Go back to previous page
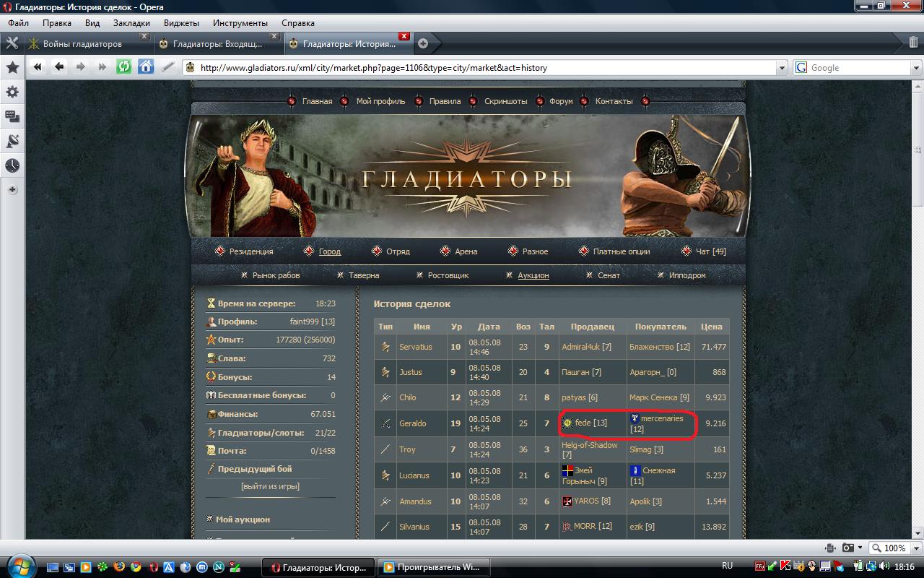Screen dimensions: 924x578 click(x=59, y=67)
